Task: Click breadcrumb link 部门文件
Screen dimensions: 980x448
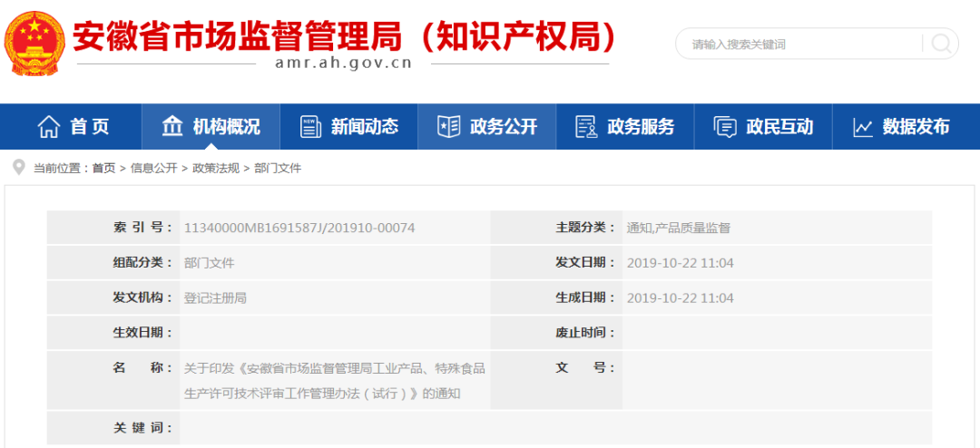Action: 278,168
